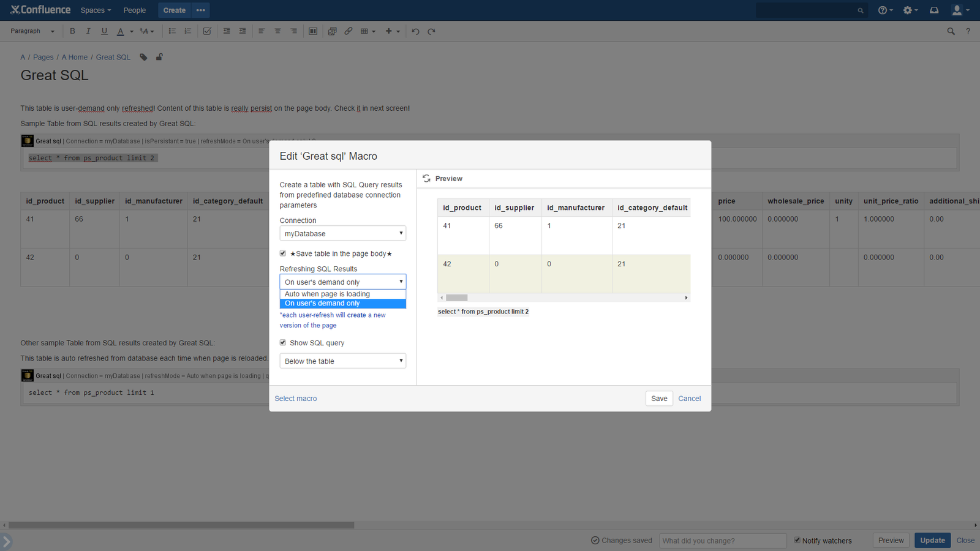Viewport: 980px width, 551px height.
Task: Refresh the macro Preview
Action: coord(427,179)
